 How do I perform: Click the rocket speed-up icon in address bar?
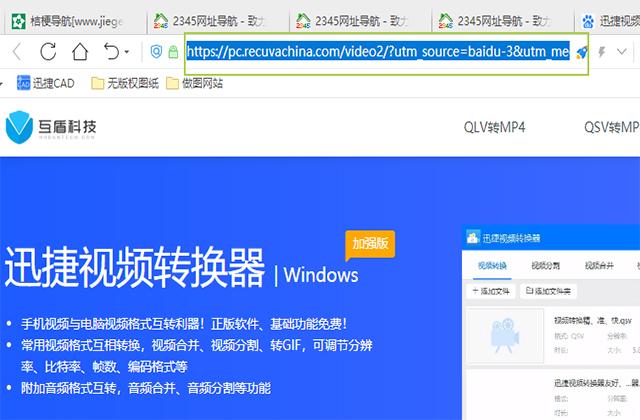(582, 51)
